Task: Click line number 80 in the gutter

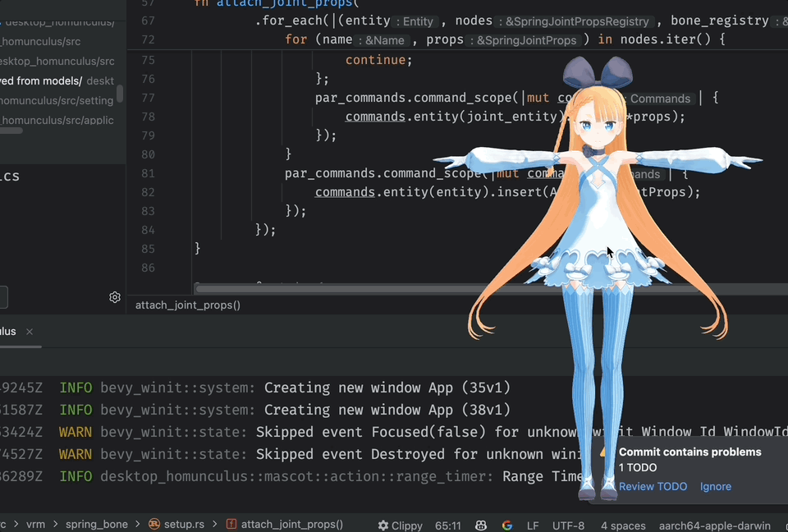Action: point(148,154)
